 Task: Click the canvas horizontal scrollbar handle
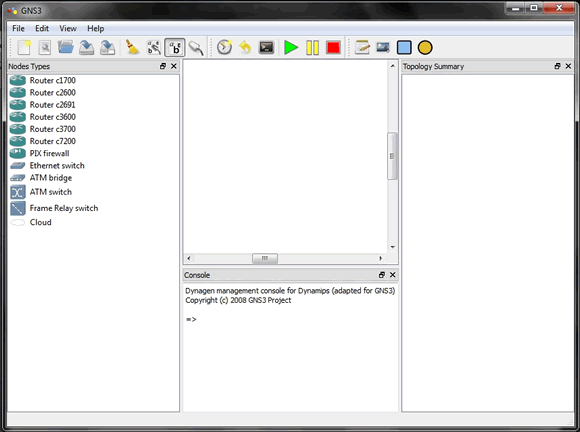tap(265, 258)
